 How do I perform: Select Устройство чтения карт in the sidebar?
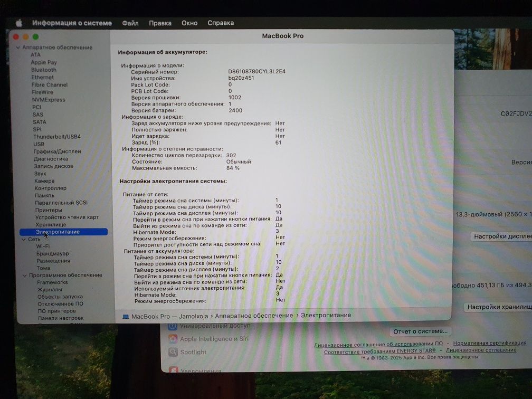67,217
